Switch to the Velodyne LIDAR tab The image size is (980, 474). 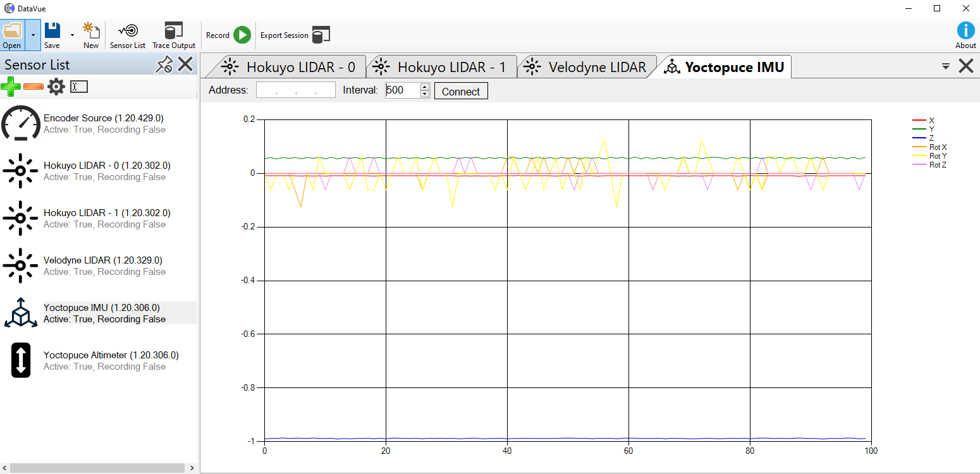[x=587, y=67]
